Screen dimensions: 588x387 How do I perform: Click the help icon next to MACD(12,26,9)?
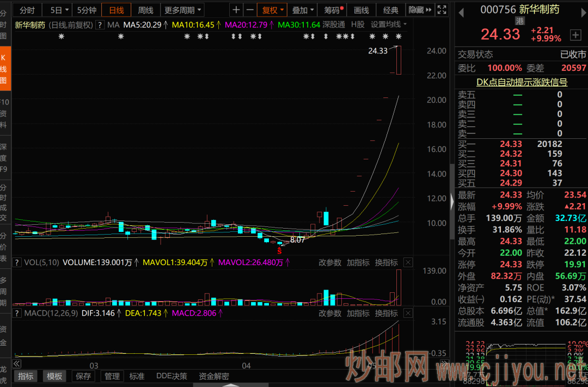pyautogui.click(x=17, y=314)
